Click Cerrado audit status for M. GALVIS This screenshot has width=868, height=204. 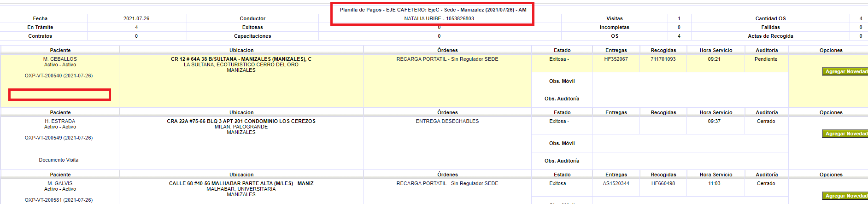[x=766, y=183]
